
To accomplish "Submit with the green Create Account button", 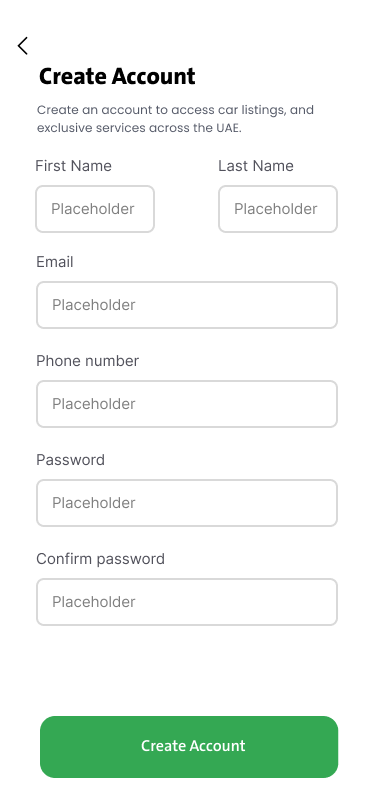I will click(x=189, y=747).
